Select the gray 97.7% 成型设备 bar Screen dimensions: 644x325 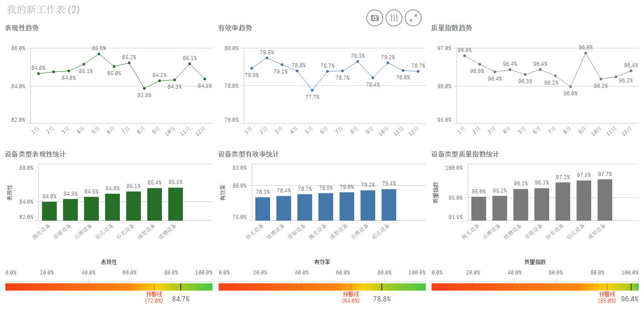click(605, 200)
